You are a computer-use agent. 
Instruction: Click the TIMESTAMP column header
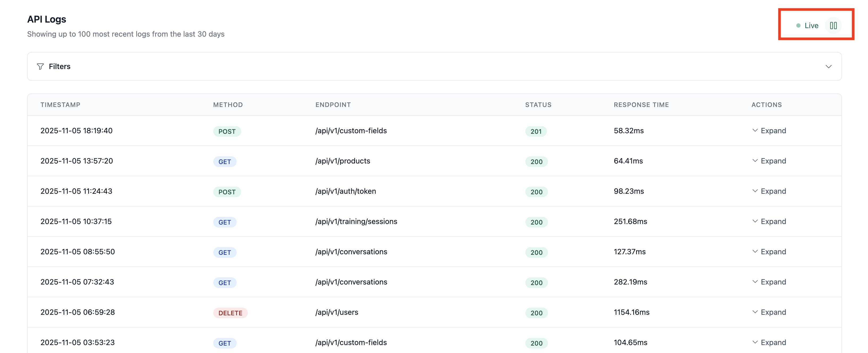point(61,105)
